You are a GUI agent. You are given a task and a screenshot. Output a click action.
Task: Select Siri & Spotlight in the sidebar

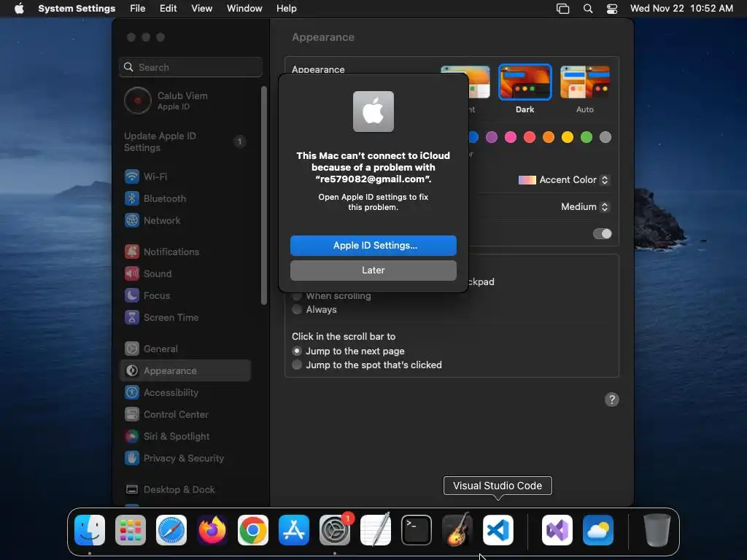pyautogui.click(x=186, y=437)
